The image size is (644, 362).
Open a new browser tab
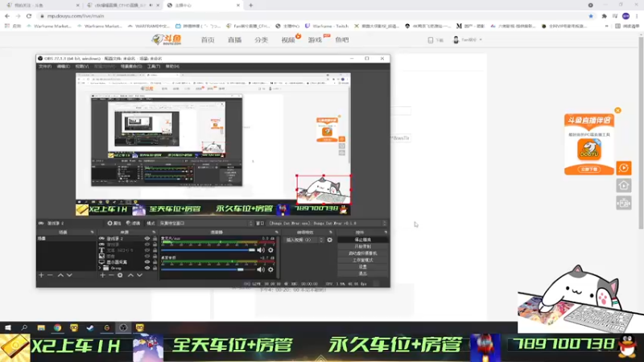[x=251, y=6]
